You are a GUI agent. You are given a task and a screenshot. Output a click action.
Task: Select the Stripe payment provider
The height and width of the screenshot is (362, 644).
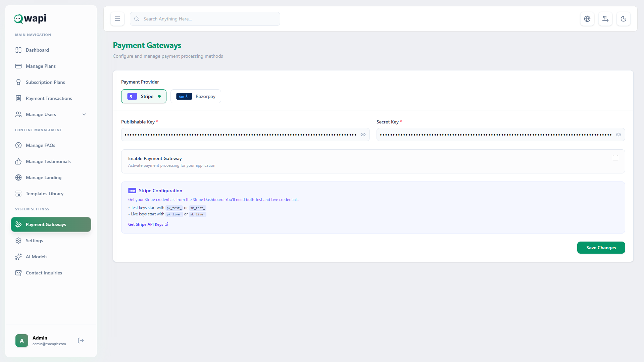(x=144, y=96)
